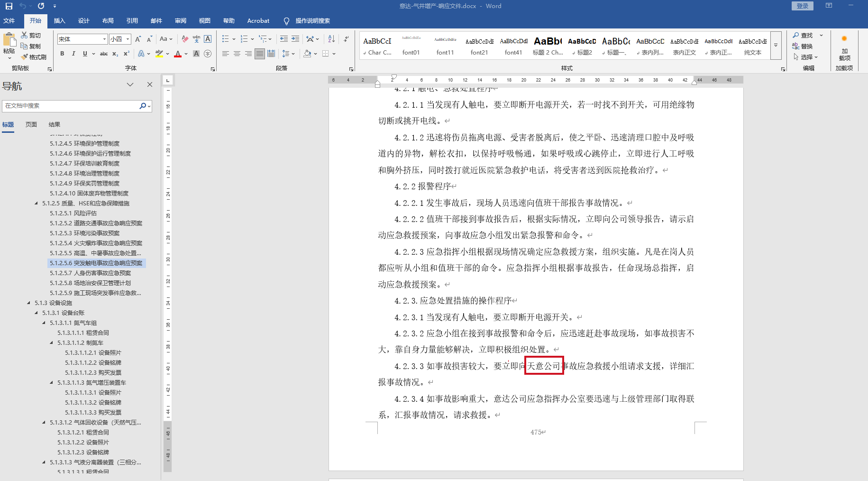This screenshot has height=481, width=868.
Task: Click the sort A-Z icon
Action: [331, 39]
